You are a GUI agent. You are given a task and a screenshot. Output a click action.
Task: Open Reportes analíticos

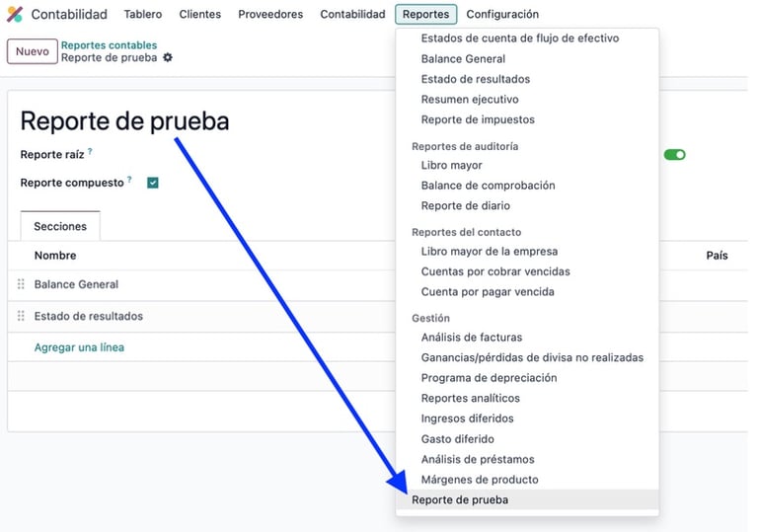471,398
